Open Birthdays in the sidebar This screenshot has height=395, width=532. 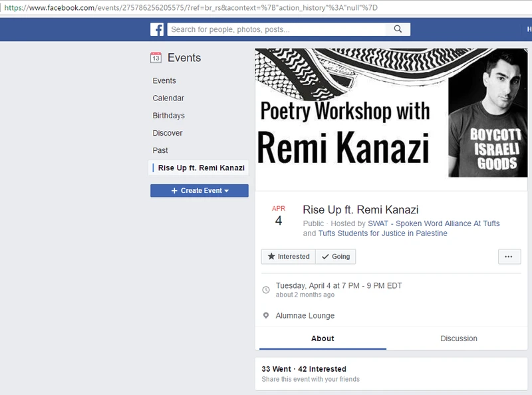tap(169, 116)
